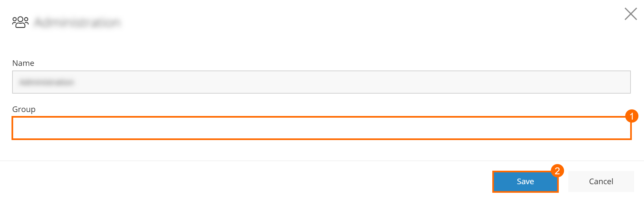Image resolution: width=644 pixels, height=201 pixels.
Task: Click the orange step 1 badge
Action: point(631,116)
